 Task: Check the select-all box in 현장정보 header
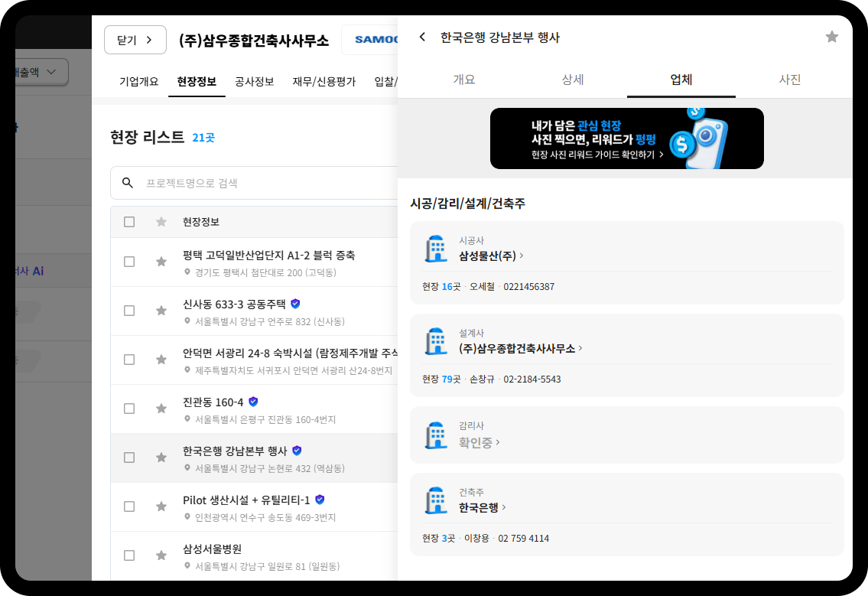[129, 222]
